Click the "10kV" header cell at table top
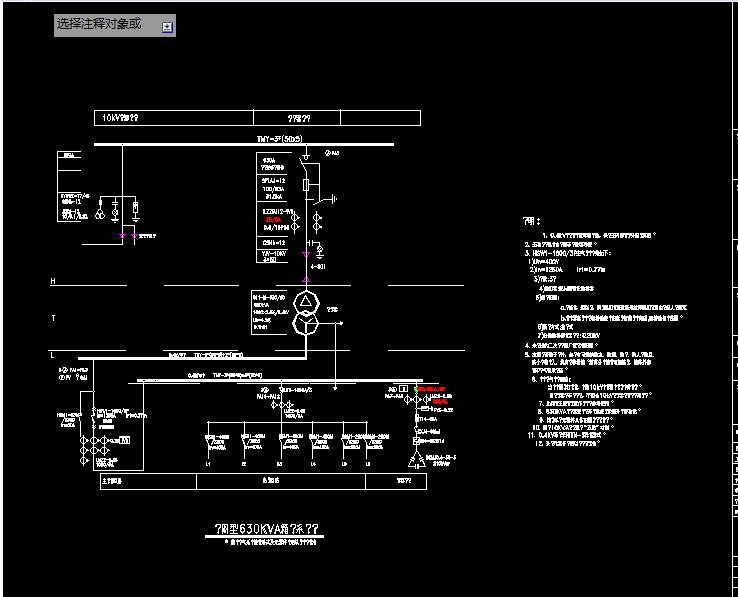738x597 pixels. click(x=120, y=118)
